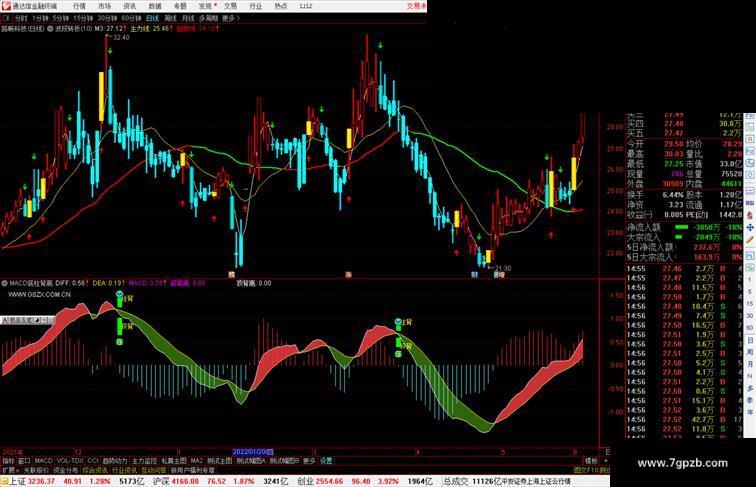Image resolution: width=756 pixels, height=487 pixels.
Task: Select the MA2 indicator tab
Action: [196, 461]
